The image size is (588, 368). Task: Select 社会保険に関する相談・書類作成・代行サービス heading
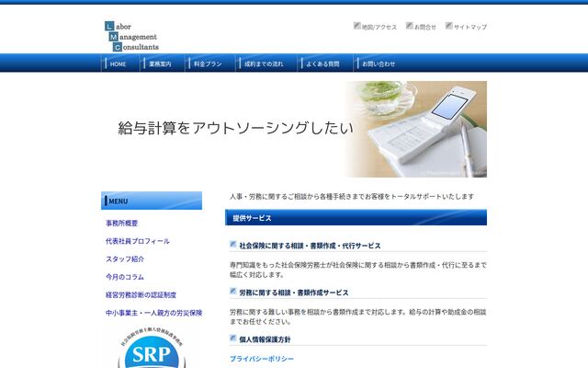click(310, 246)
